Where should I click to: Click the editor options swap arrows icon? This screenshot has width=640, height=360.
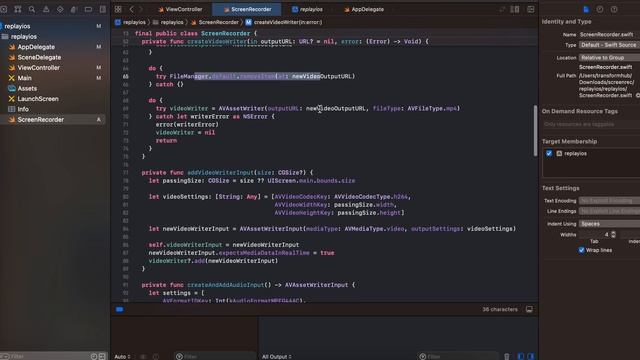(502, 9)
